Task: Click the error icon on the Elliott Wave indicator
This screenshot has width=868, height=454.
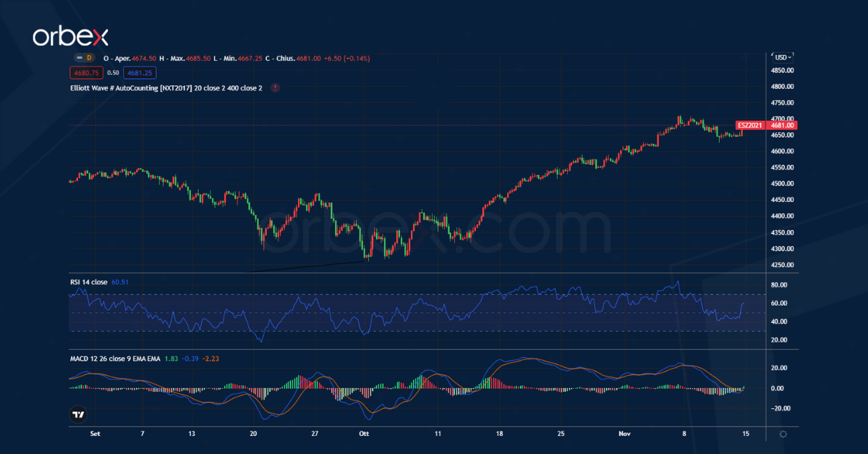Action: tap(275, 88)
